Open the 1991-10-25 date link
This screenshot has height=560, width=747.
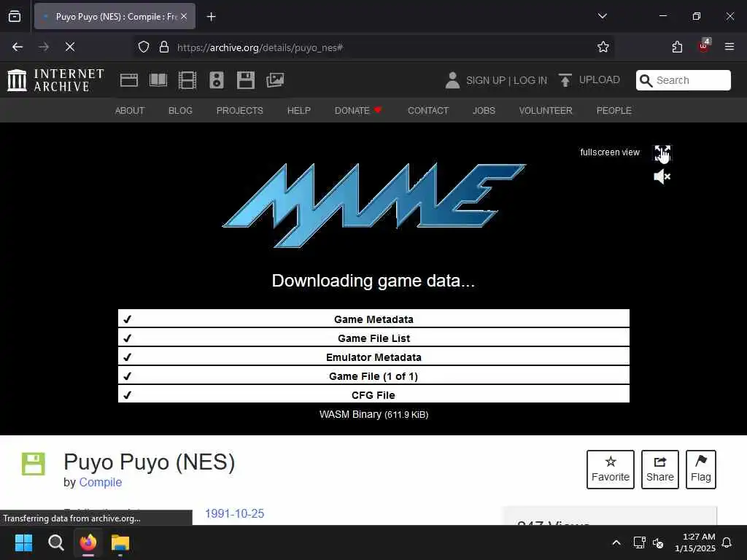(x=234, y=513)
